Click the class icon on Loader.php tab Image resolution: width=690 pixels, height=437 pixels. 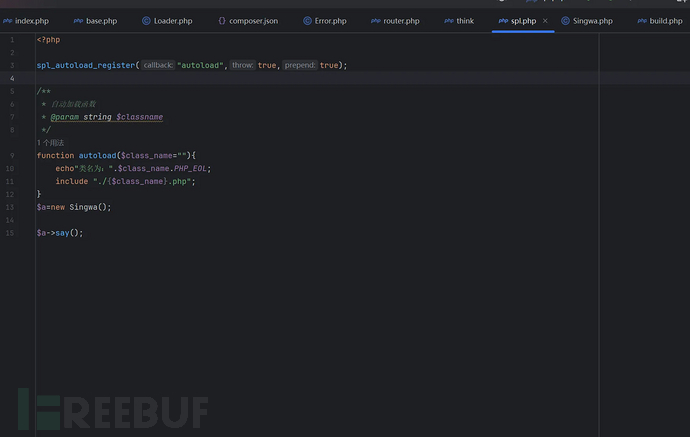[x=146, y=20]
